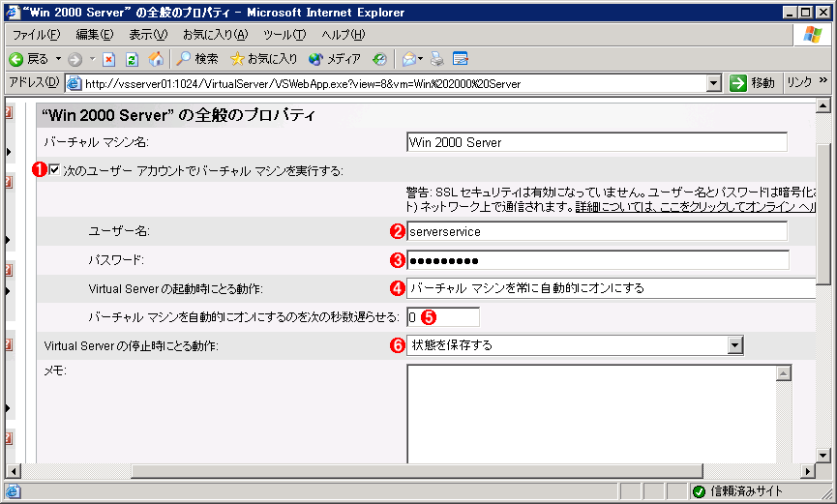Open the Virtual Server startup action dropdown
This screenshot has width=837, height=504.
611,288
